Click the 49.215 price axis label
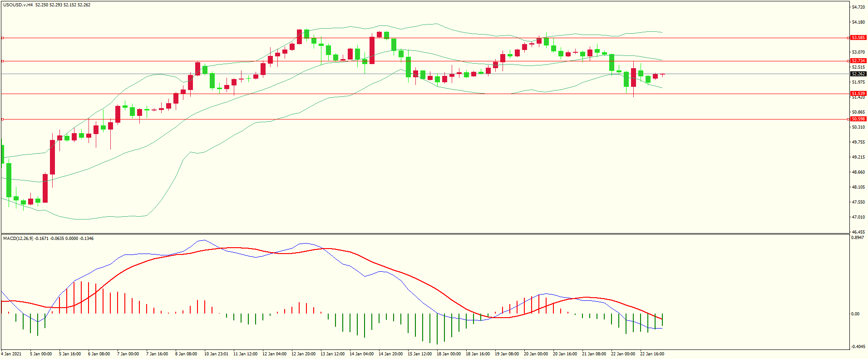868x359 pixels. coord(858,157)
